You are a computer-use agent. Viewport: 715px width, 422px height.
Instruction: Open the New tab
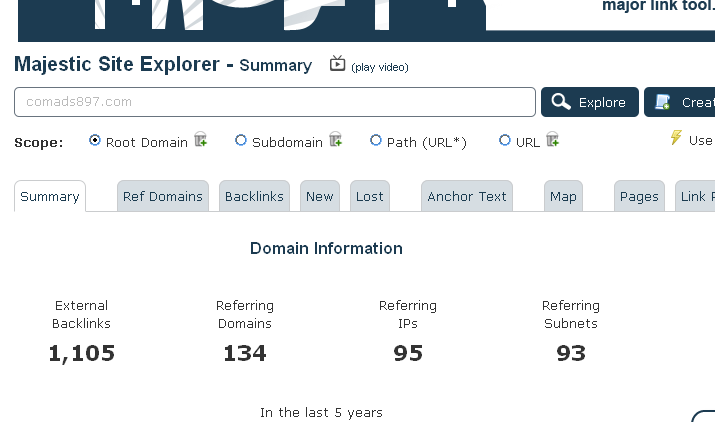[320, 196]
